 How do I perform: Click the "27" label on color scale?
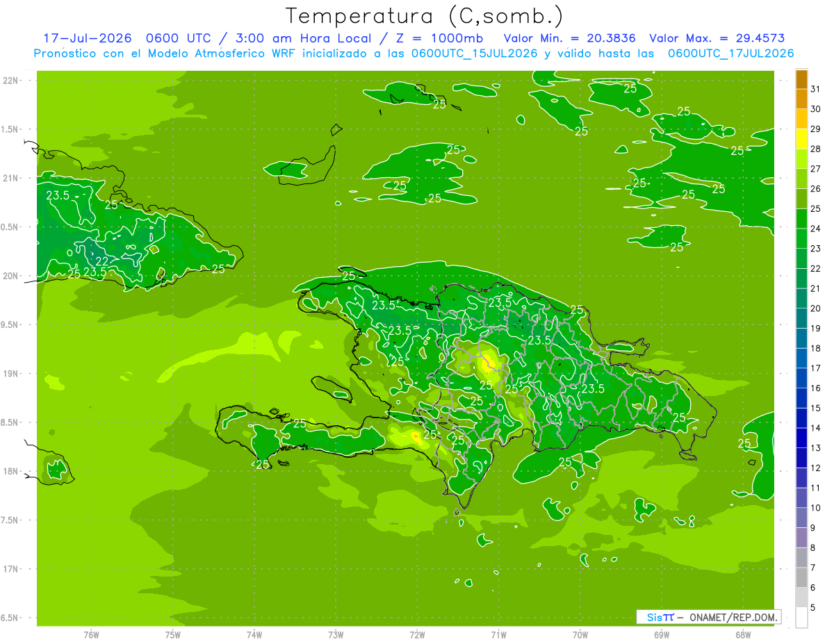[816, 169]
